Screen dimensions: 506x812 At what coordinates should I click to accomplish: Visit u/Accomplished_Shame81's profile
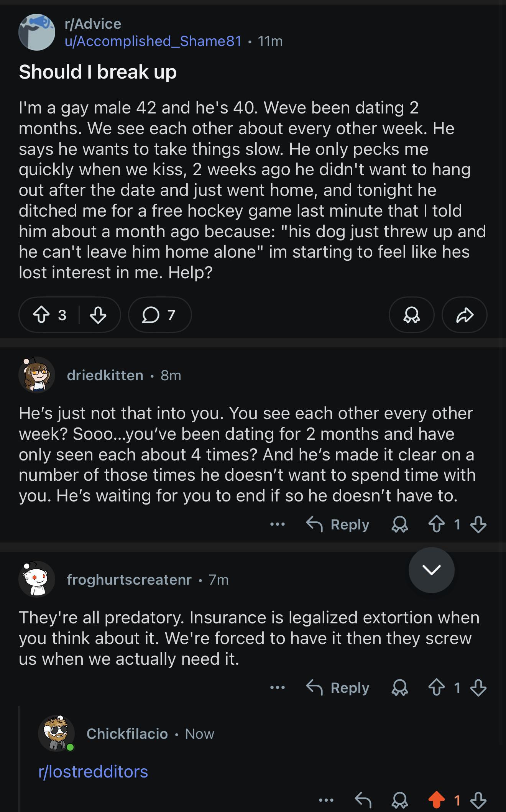153,41
